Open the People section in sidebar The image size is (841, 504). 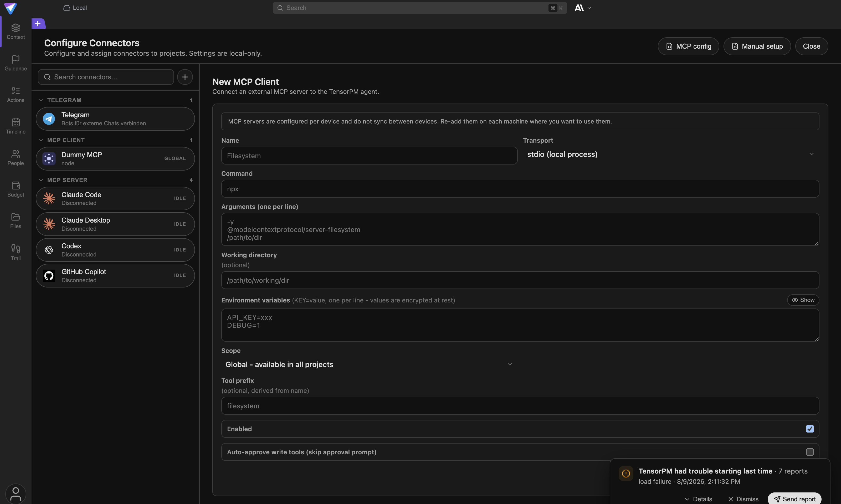point(16,158)
